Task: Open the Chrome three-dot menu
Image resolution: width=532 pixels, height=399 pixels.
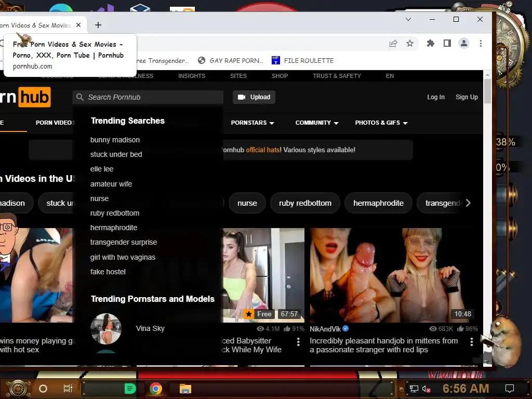Action: (481, 44)
